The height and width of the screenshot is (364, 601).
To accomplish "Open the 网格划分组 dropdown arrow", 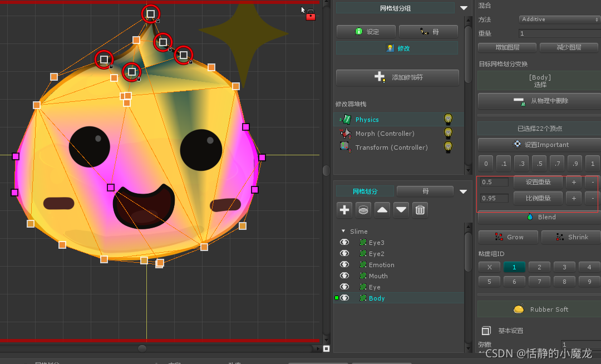I will click(464, 8).
